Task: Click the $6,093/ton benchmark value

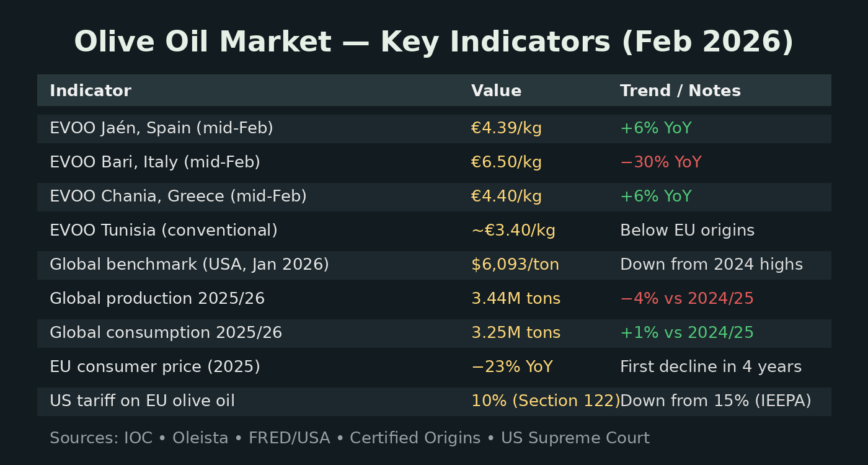Action: pyautogui.click(x=515, y=265)
